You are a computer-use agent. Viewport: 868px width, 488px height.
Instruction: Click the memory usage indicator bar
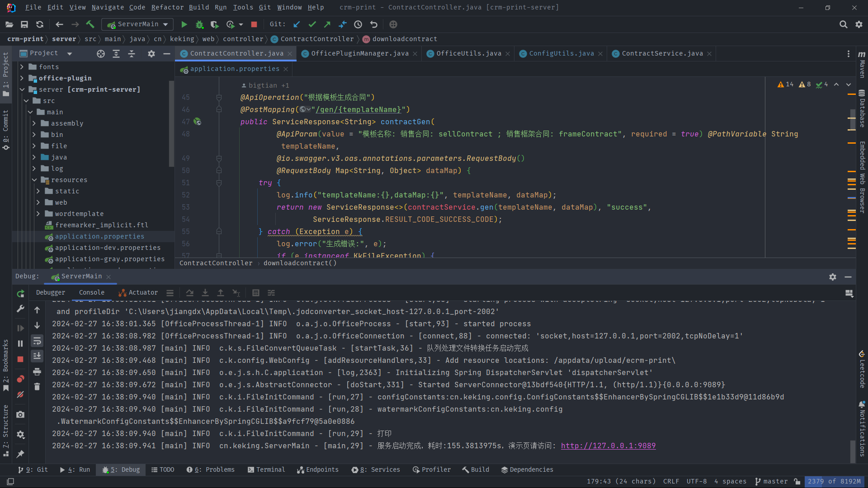pyautogui.click(x=834, y=481)
